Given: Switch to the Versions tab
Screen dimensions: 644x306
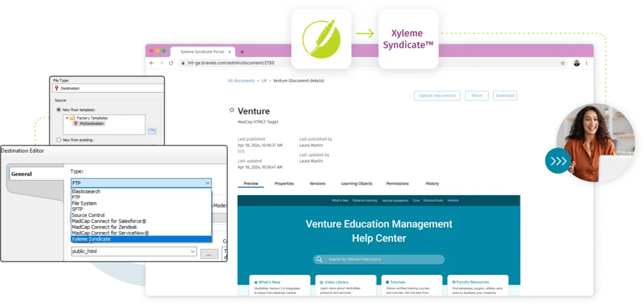Looking at the screenshot, I should tap(317, 184).
